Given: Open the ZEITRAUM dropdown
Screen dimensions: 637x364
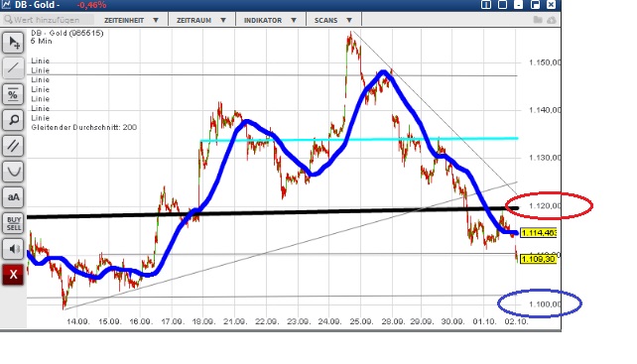Looking at the screenshot, I should [x=201, y=20].
